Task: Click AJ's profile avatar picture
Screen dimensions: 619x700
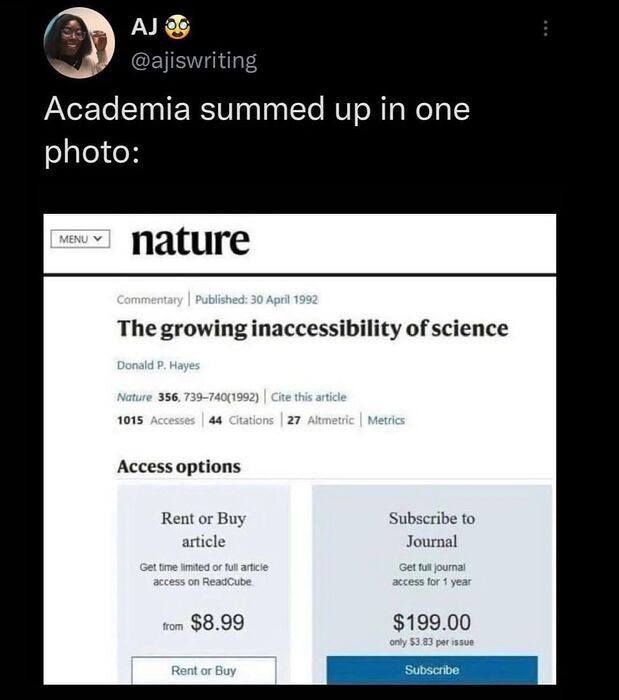Action: point(79,43)
